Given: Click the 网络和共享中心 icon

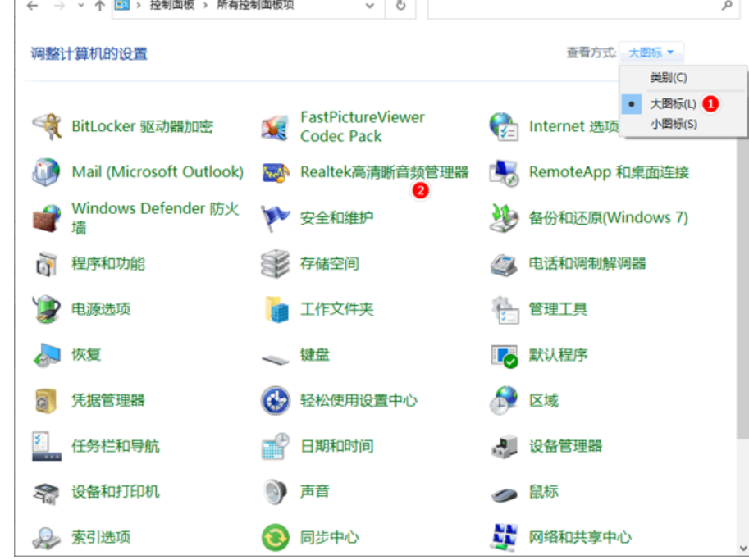Looking at the screenshot, I should [505, 538].
